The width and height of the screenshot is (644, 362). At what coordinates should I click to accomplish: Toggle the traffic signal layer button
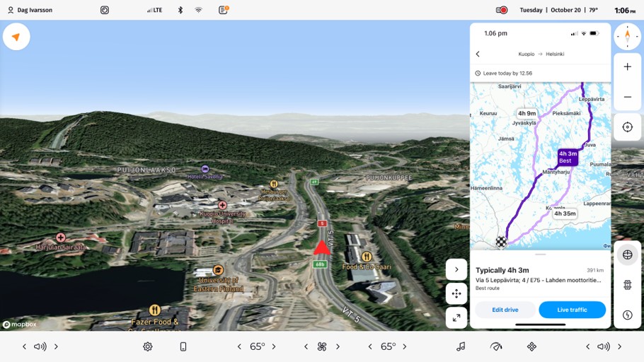(x=627, y=285)
